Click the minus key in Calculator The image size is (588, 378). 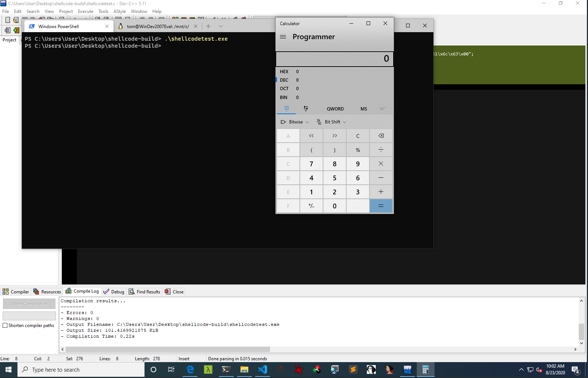tap(381, 178)
